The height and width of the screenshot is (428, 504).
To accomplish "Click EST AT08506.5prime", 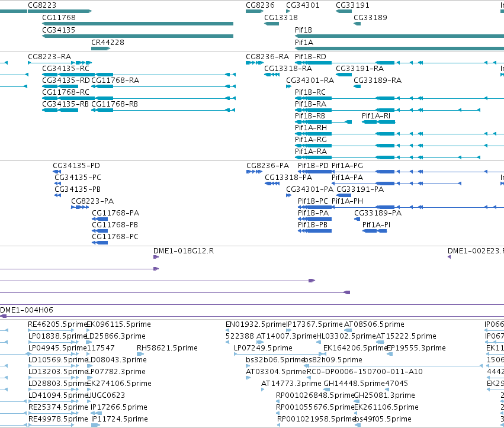I will pos(374,324).
